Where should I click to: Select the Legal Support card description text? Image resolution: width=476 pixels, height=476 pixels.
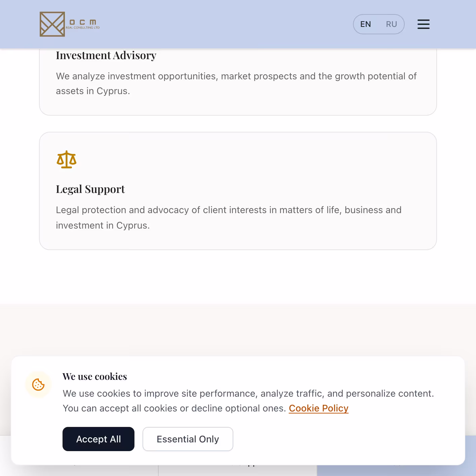[229, 217]
